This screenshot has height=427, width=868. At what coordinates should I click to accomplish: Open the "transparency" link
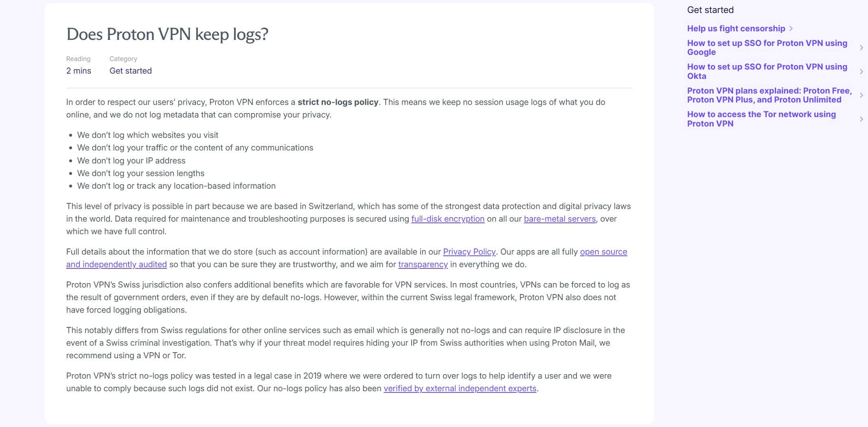click(423, 264)
